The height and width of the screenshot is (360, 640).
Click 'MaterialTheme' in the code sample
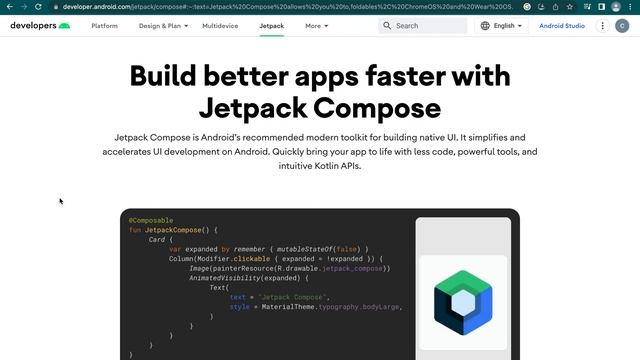coord(289,307)
